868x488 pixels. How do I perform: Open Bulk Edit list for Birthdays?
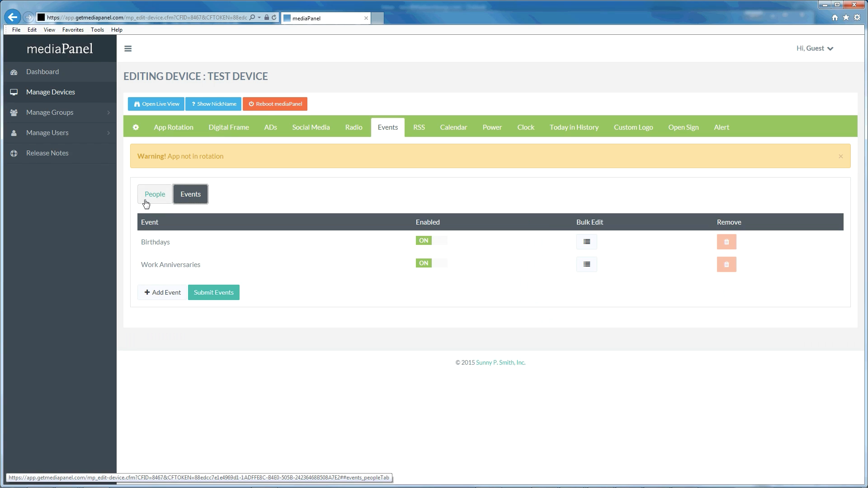pyautogui.click(x=586, y=242)
